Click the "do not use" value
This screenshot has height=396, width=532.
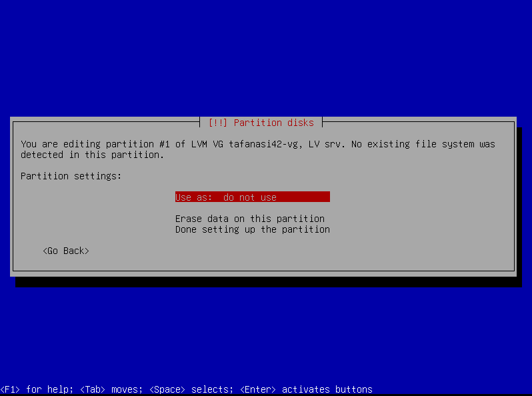(x=249, y=197)
